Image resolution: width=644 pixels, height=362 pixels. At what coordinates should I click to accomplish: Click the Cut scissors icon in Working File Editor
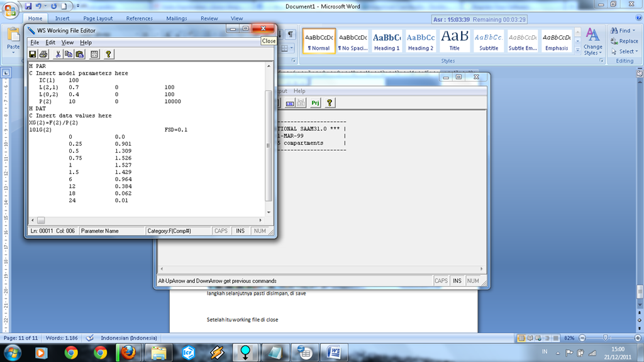coord(58,54)
